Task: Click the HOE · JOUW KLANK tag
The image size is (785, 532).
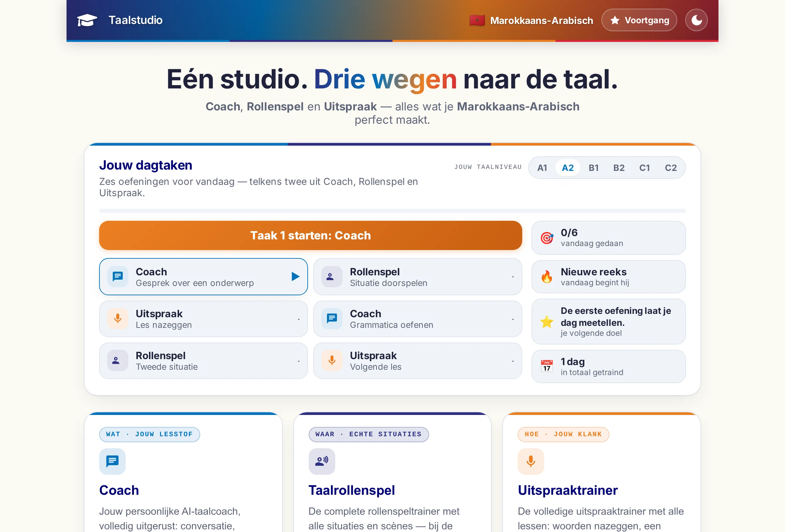Action: (563, 435)
